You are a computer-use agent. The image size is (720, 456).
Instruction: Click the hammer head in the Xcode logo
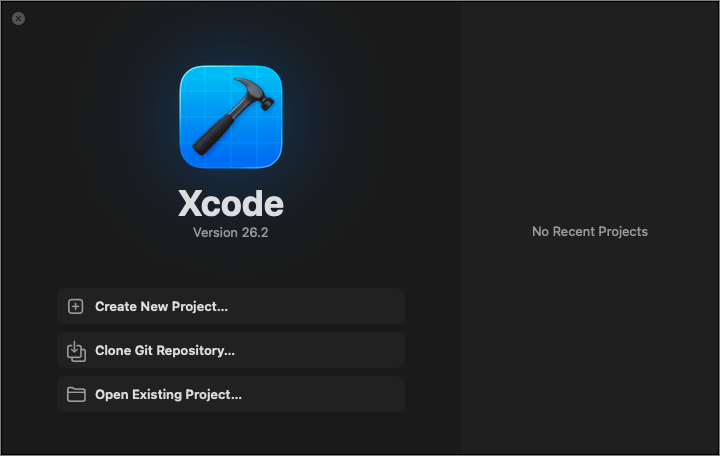pos(254,92)
